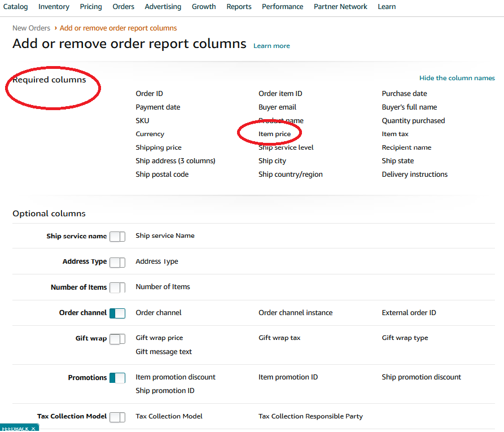Open the Catalog menu
This screenshot has width=504, height=432.
15,7
